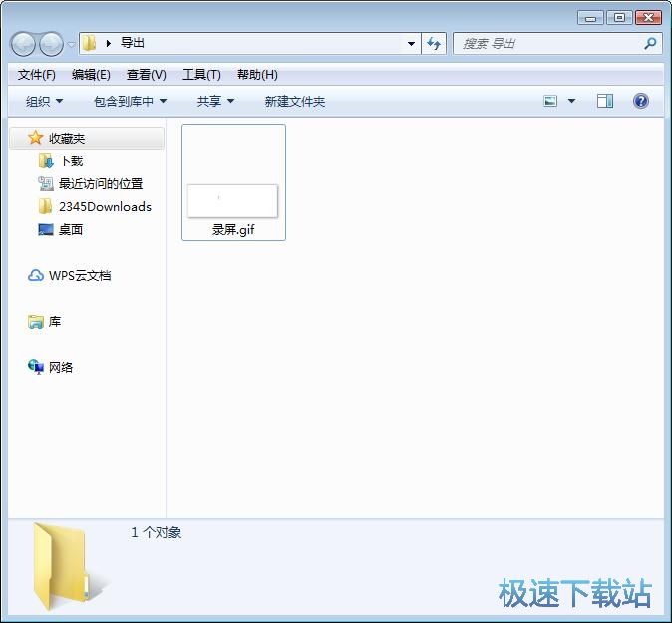Click the 2345Downloads folder icon
The height and width of the screenshot is (623, 672).
[x=46, y=206]
